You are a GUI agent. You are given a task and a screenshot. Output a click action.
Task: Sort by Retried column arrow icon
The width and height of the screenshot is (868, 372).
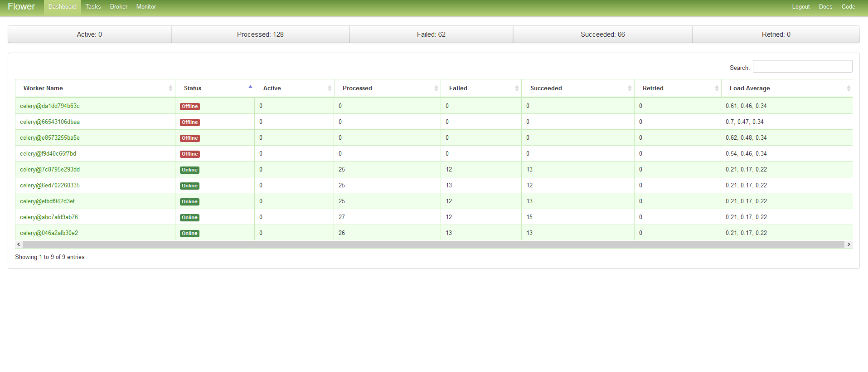tap(717, 88)
